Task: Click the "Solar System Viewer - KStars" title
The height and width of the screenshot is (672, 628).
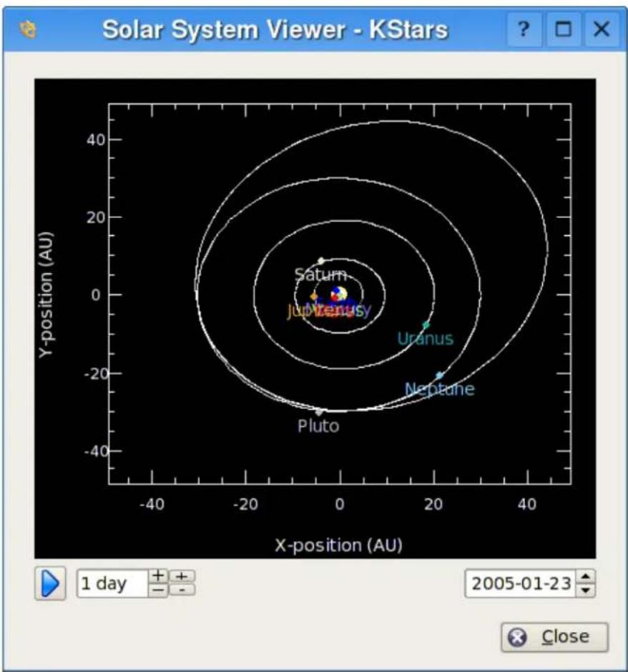Action: [x=275, y=29]
